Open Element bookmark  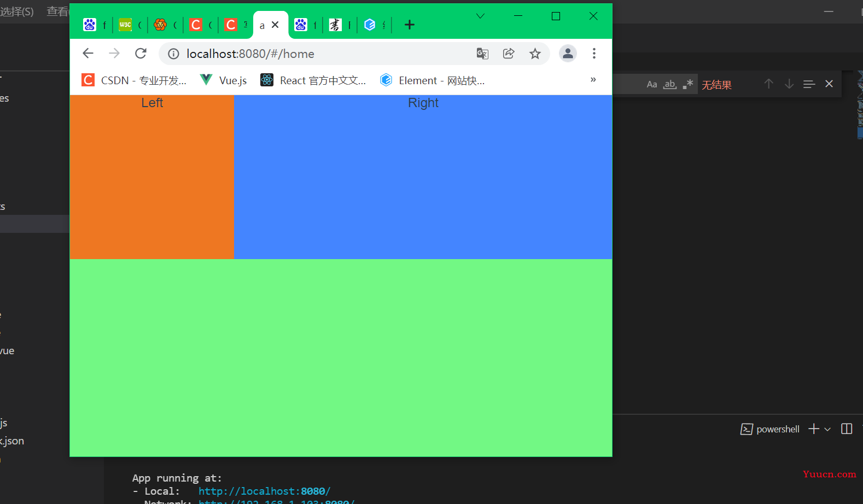click(x=432, y=80)
